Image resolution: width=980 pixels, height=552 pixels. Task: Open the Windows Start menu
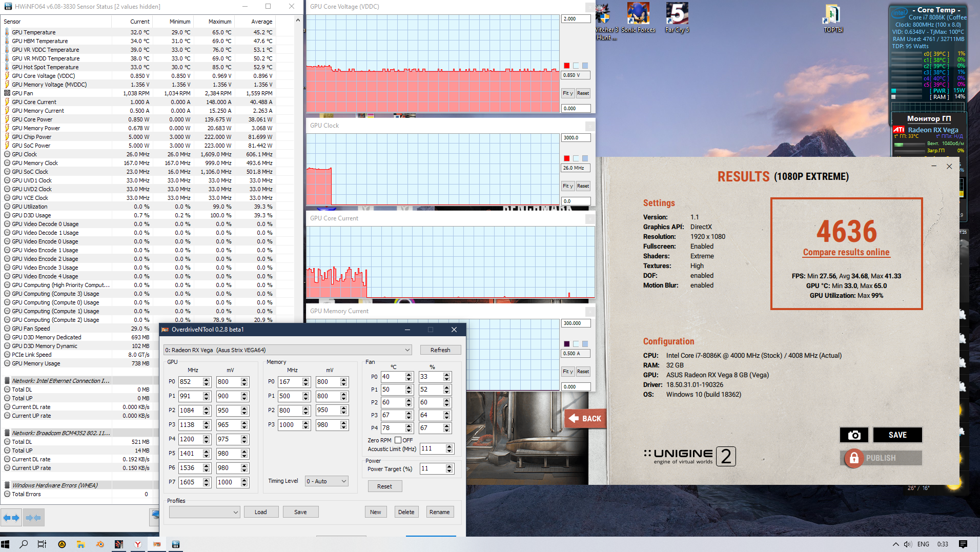coord(6,544)
